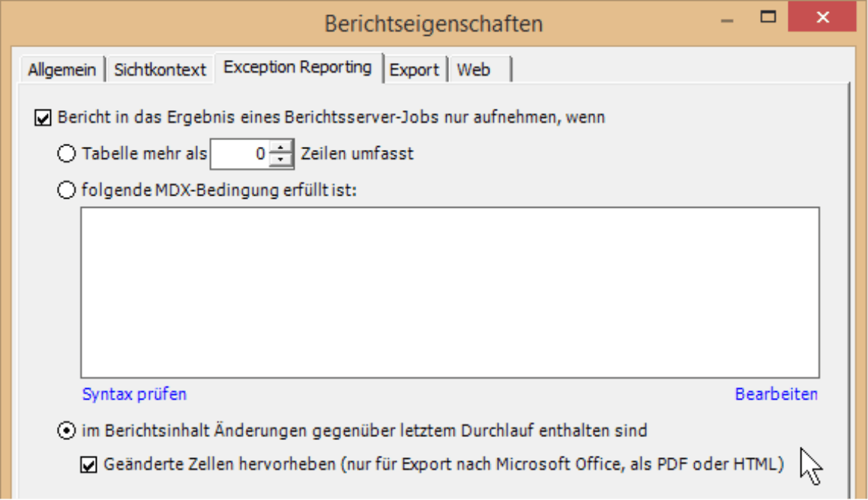Image resolution: width=868 pixels, height=500 pixels.
Task: Select the 'Tabelle mehr als' radio option
Action: tap(67, 154)
